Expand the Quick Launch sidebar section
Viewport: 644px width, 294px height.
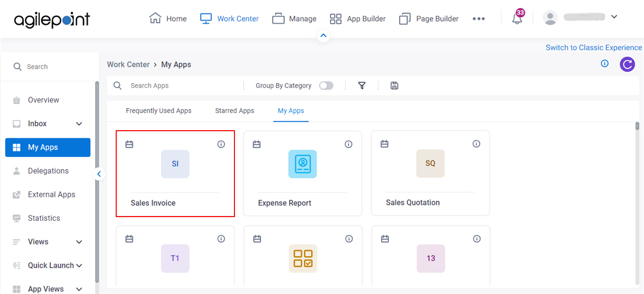click(79, 265)
